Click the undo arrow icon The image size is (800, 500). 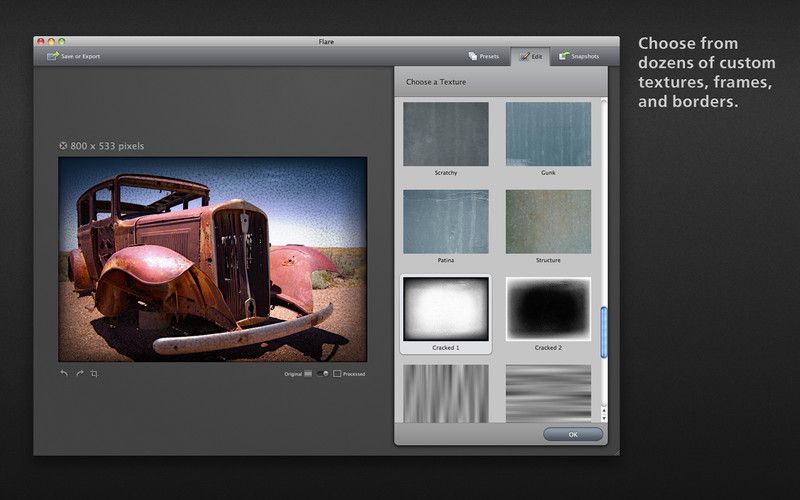[64, 373]
